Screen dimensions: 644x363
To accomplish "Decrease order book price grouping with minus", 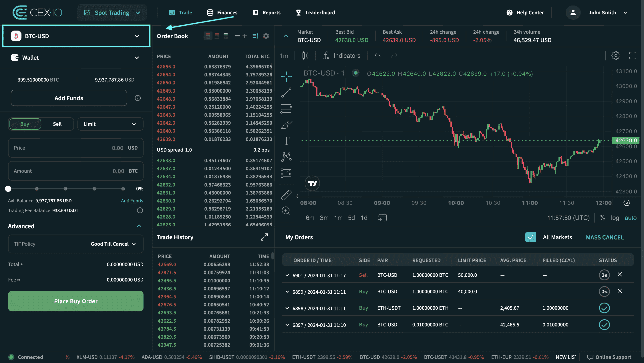I will click(x=237, y=36).
